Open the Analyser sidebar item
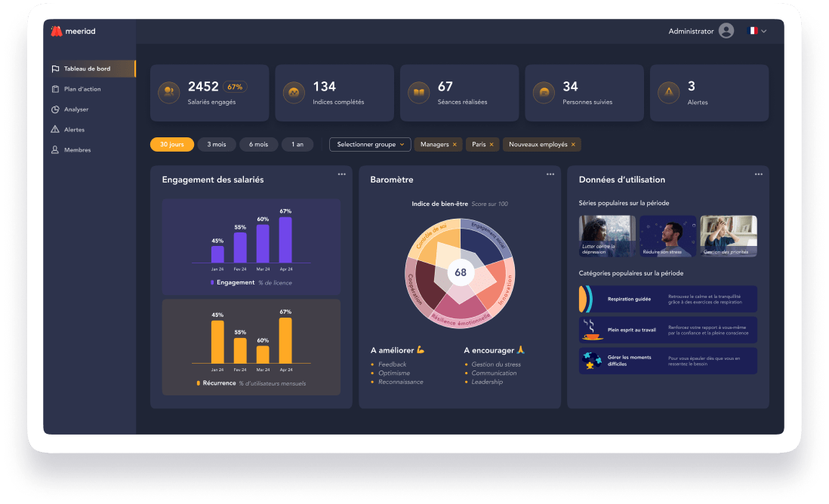Viewport: 829px width, 504px height. coord(76,109)
